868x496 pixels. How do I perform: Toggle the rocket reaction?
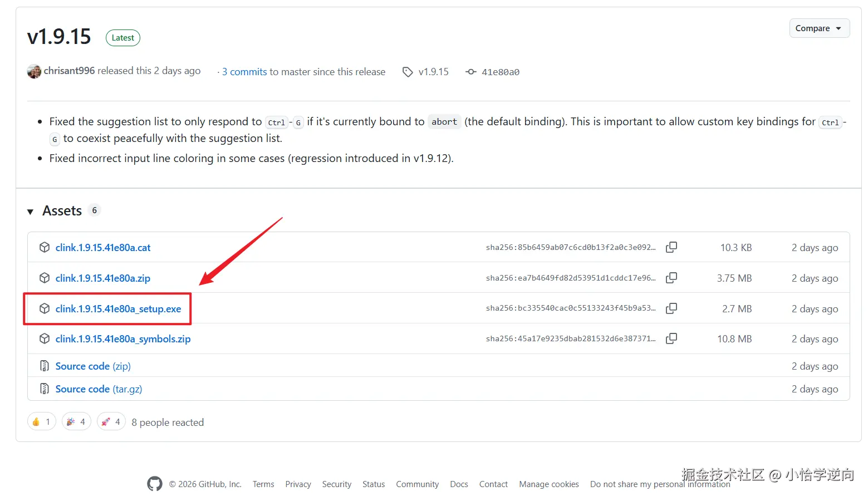(111, 422)
